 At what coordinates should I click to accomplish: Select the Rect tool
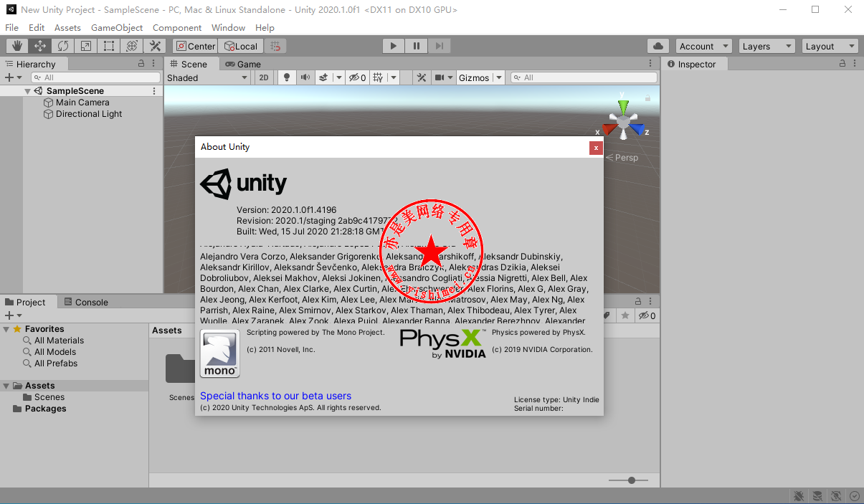109,46
